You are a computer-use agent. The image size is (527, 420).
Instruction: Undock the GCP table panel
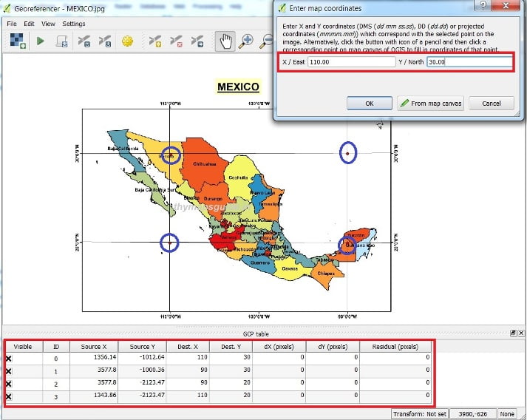click(513, 333)
